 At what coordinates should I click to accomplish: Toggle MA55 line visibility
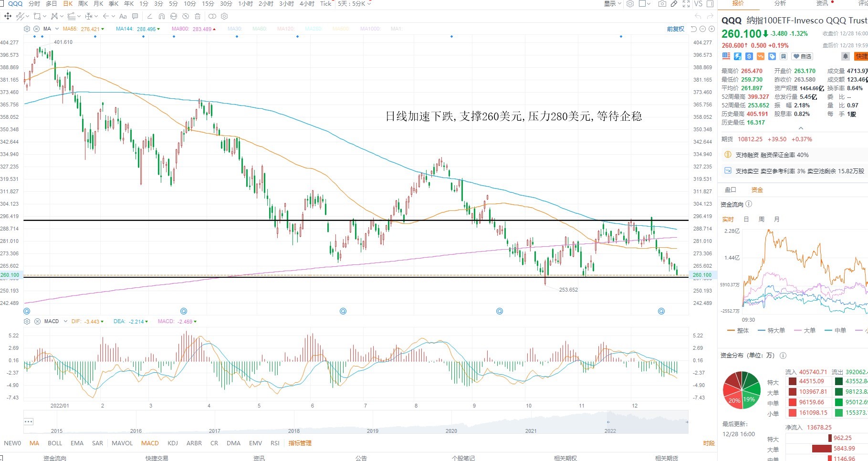tap(84, 29)
